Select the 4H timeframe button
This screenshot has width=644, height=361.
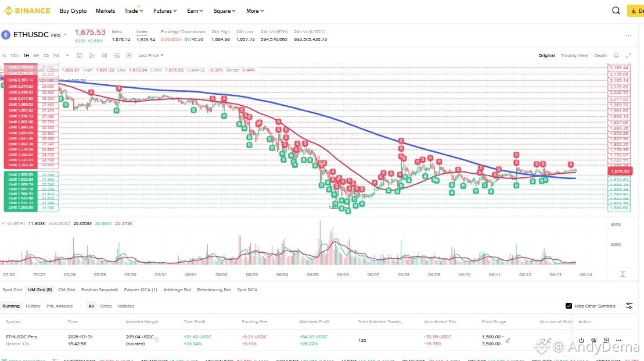36,55
